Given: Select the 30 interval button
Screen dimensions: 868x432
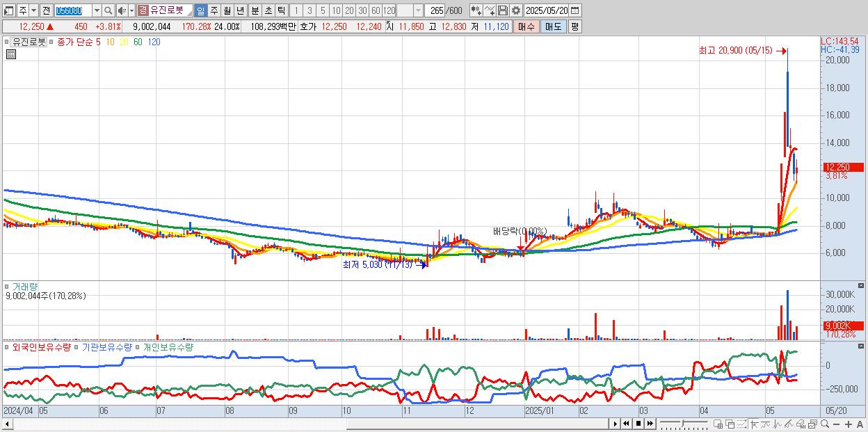Looking at the screenshot, I should tap(362, 10).
